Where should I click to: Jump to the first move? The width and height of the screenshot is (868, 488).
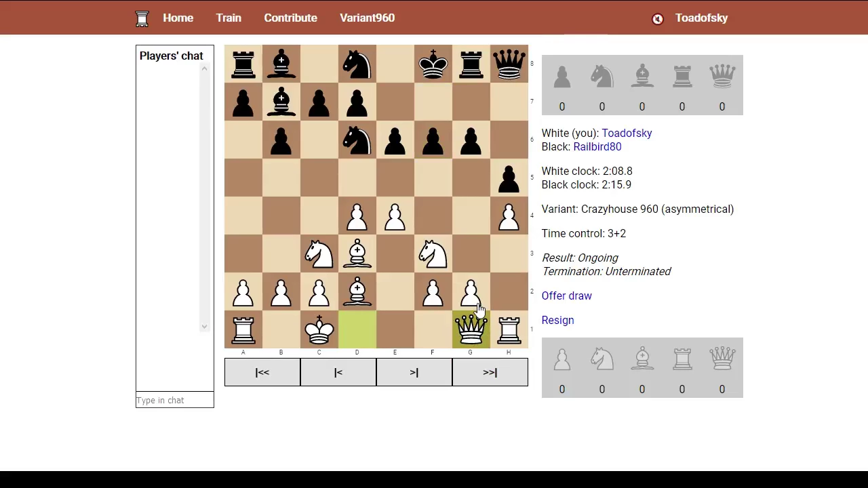262,372
